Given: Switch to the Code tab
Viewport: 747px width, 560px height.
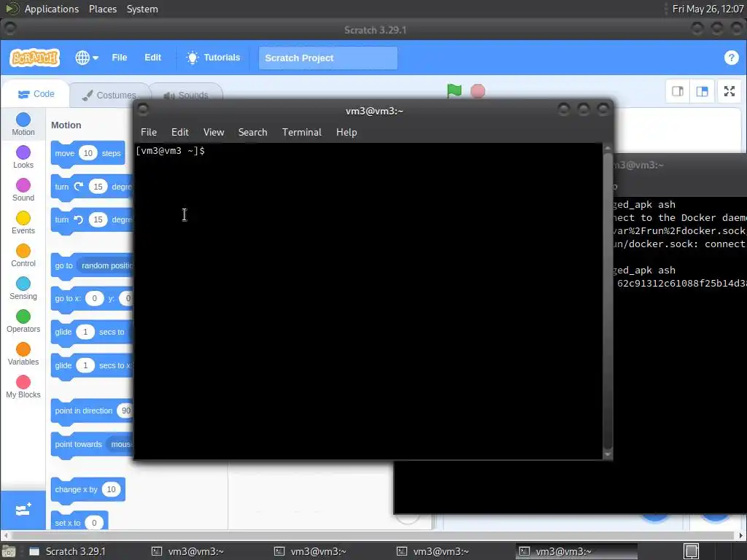Looking at the screenshot, I should 36,94.
